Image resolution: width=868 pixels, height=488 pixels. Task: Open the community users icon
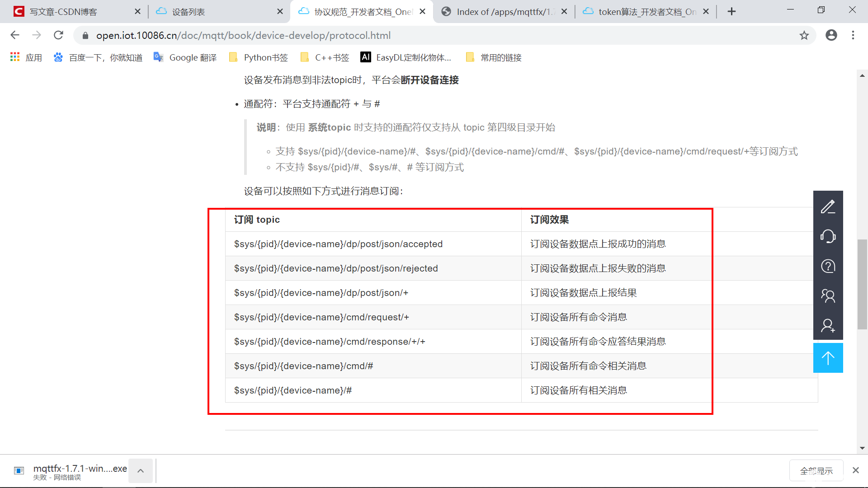(828, 296)
